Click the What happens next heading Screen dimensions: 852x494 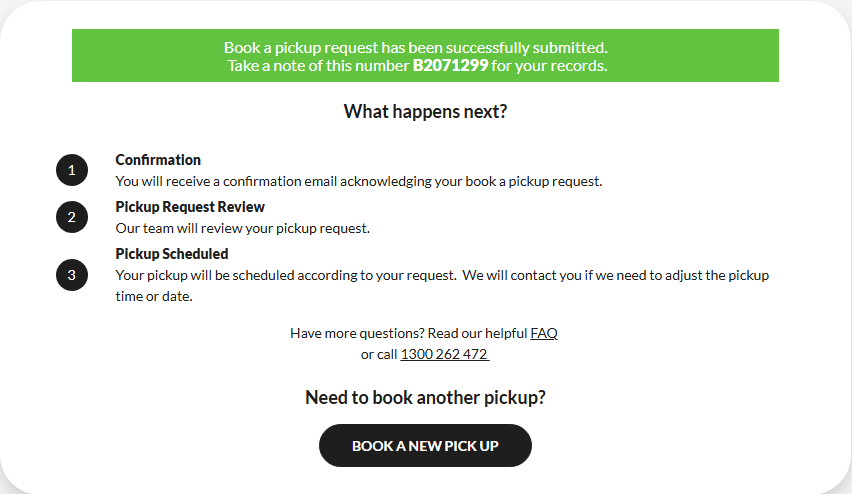tap(425, 111)
